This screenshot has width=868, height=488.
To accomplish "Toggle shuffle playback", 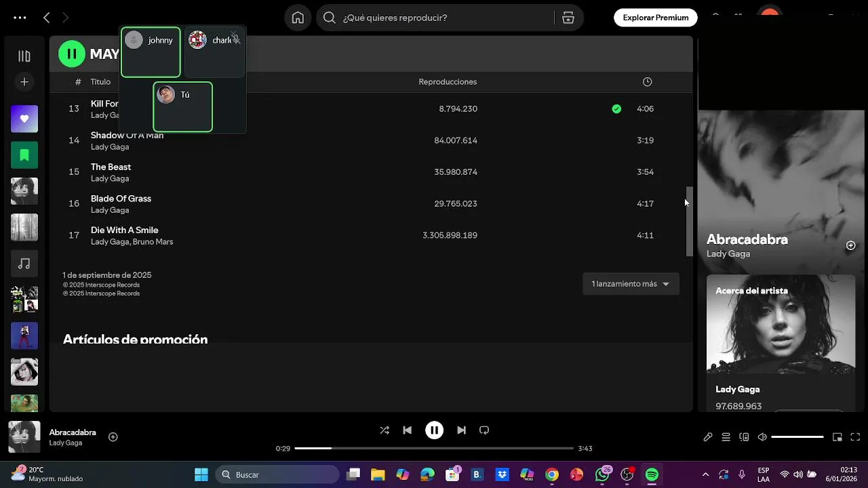I will point(384,430).
